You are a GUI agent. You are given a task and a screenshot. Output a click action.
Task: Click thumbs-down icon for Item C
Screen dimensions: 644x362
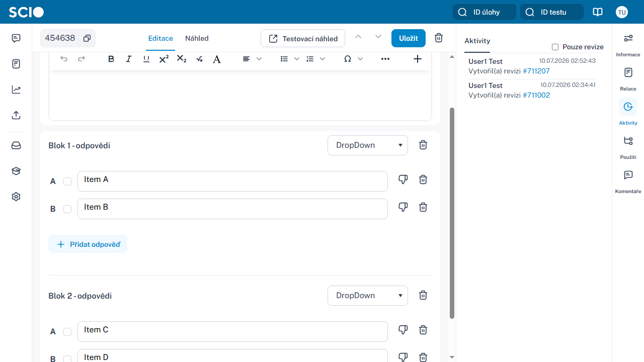[403, 330]
